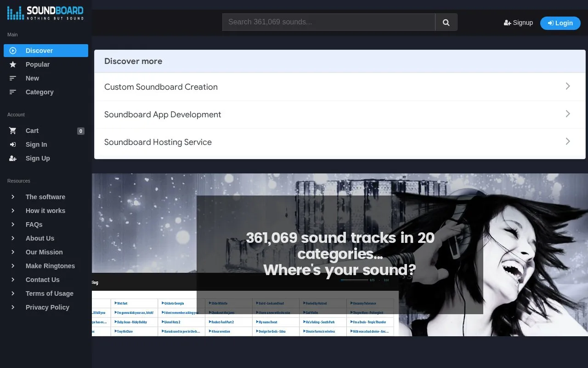Open the Discover menu item
588x368 pixels.
(x=46, y=51)
